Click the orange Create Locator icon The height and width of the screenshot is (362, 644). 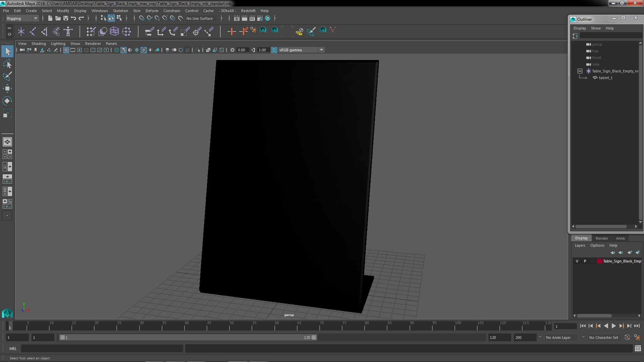tap(231, 32)
